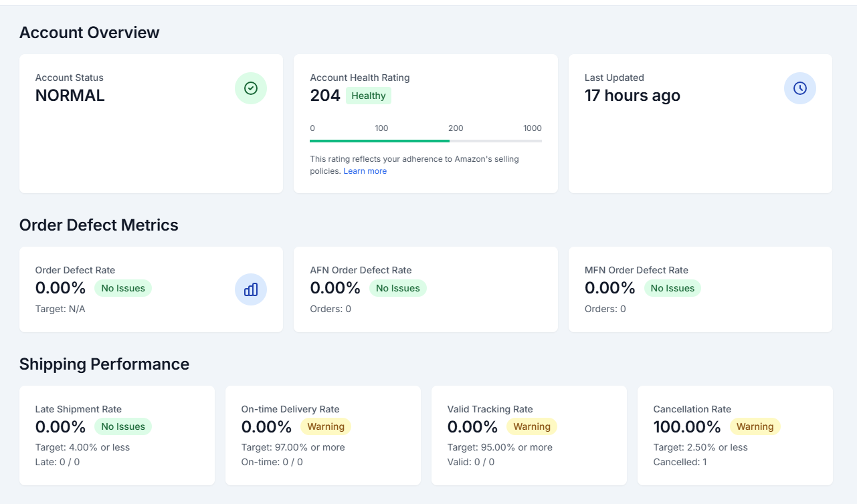857x504 pixels.
Task: Click the 17 hours ago timestamp
Action: click(x=632, y=96)
